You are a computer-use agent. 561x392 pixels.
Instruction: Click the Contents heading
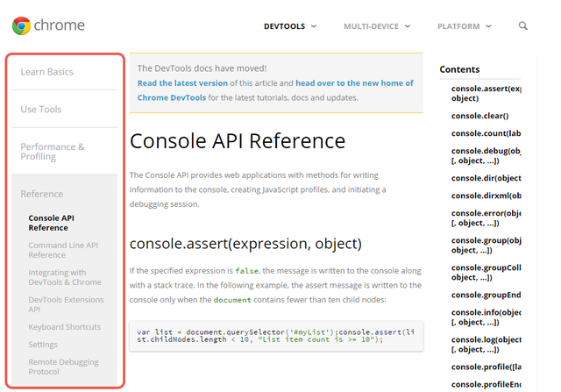pyautogui.click(x=459, y=69)
